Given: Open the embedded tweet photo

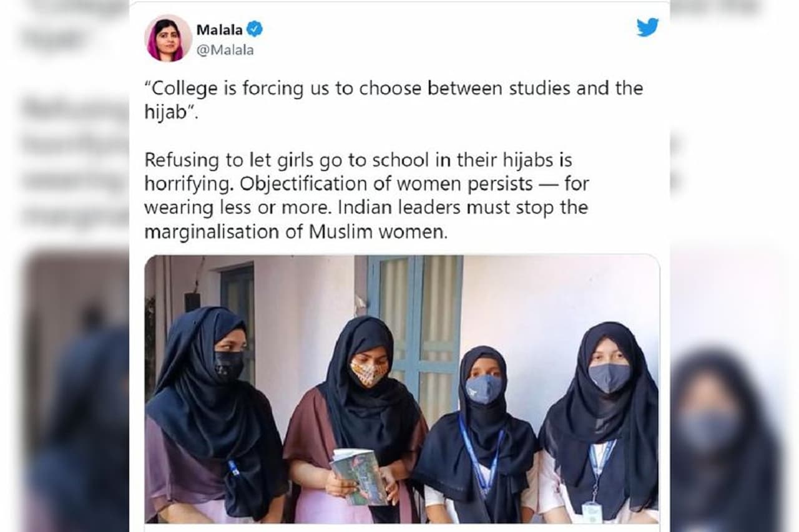Looking at the screenshot, I should click(x=402, y=389).
